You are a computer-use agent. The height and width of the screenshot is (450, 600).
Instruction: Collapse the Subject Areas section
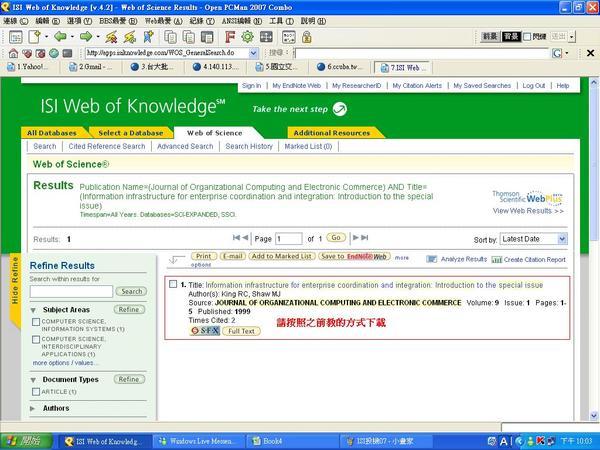click(x=33, y=310)
